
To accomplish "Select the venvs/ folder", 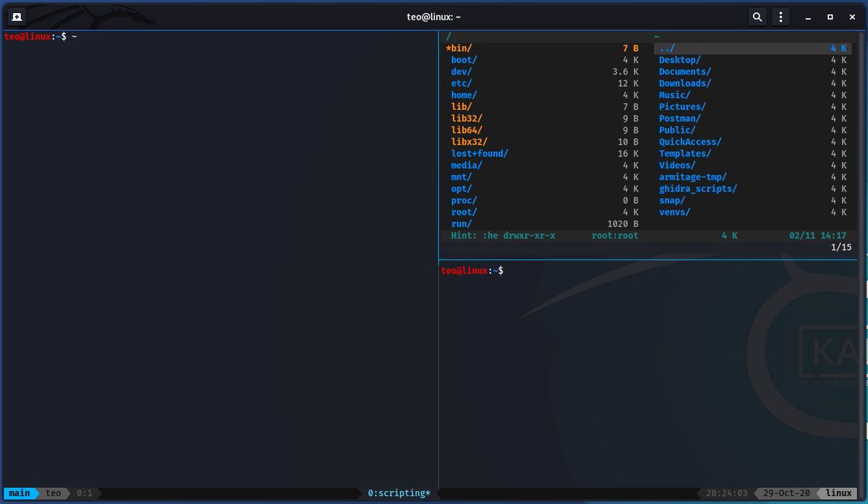I will pyautogui.click(x=753, y=212).
